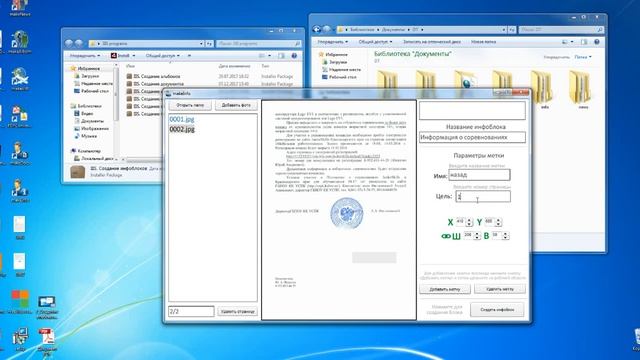Select 0002.jpg in the page list
The image size is (640, 360).
pos(182,129)
